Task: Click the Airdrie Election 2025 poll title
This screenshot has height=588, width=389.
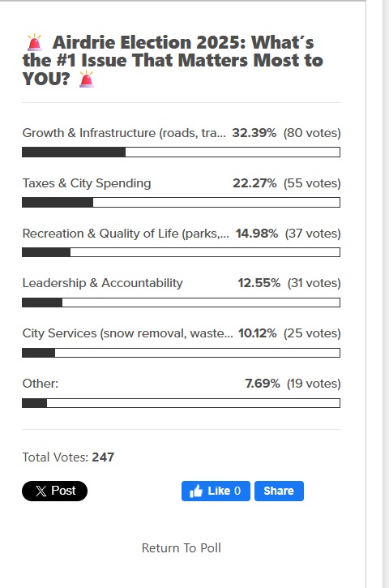Action: pyautogui.click(x=173, y=60)
